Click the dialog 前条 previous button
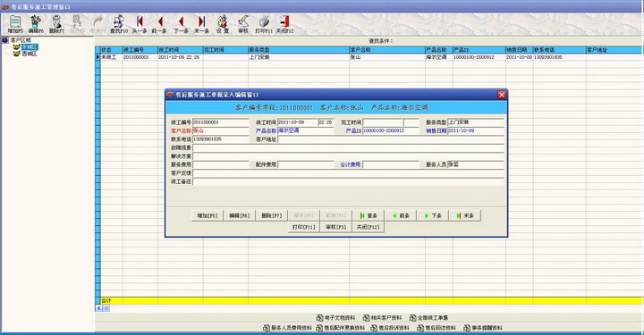 tap(401, 215)
